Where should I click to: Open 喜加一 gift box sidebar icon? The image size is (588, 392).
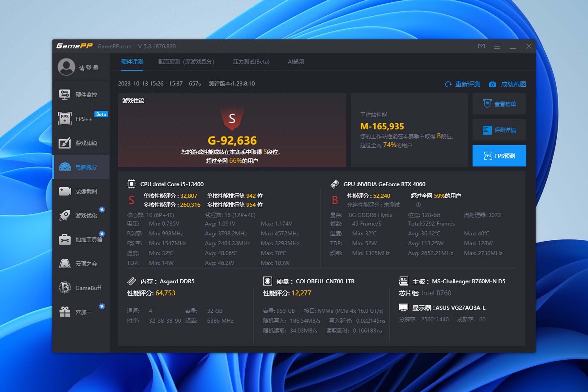pyautogui.click(x=65, y=312)
